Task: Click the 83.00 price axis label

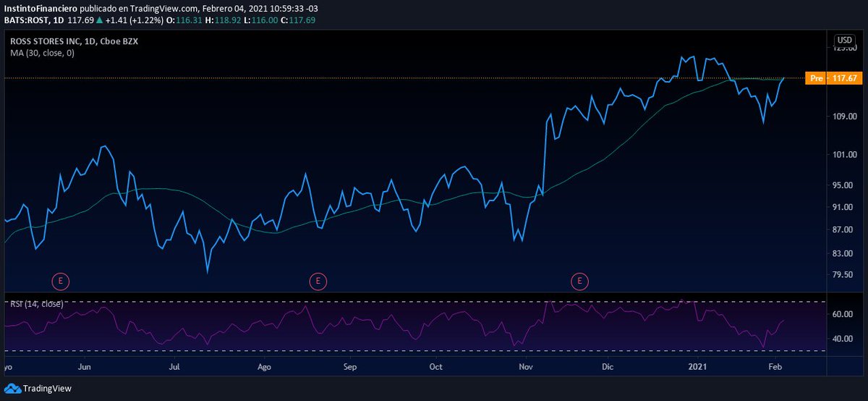Action: pos(844,254)
